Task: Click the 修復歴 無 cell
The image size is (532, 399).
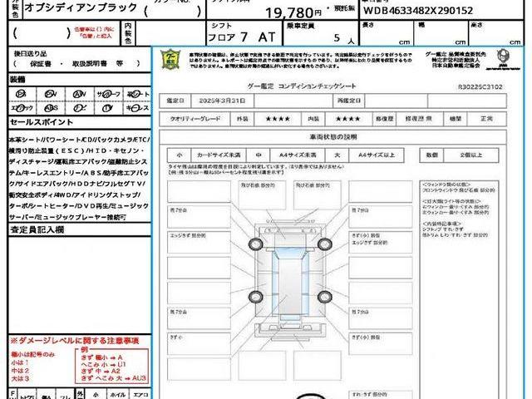Action: tap(419, 119)
